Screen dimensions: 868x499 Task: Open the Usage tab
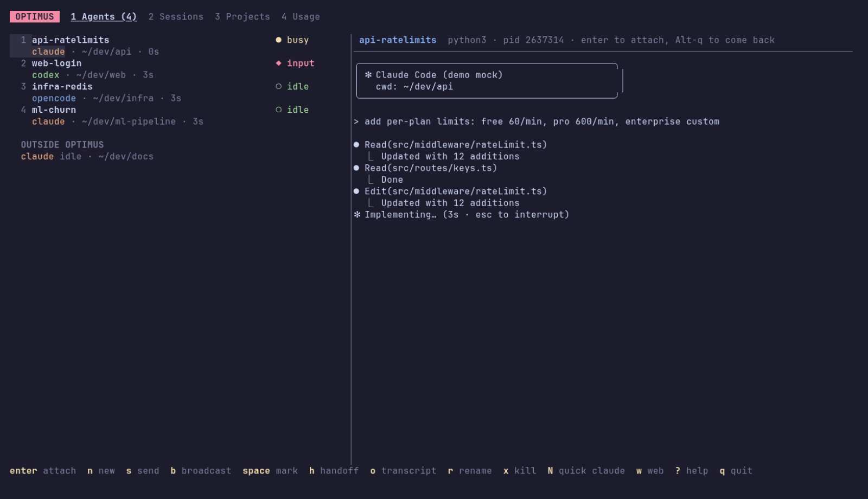(301, 17)
